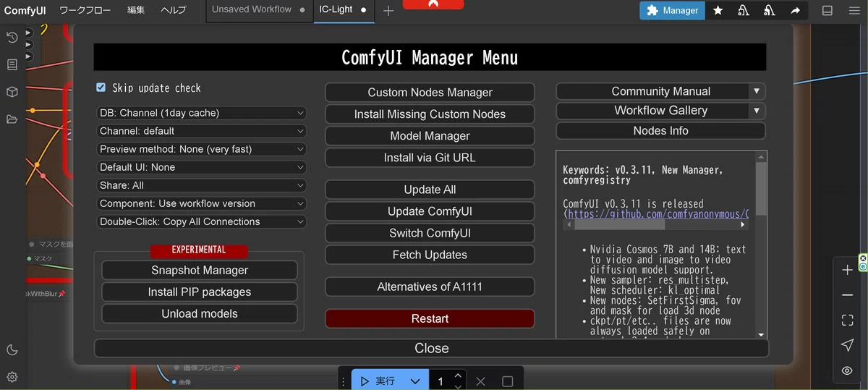
Task: Increase batch count with up stepper arrow
Action: click(x=458, y=376)
